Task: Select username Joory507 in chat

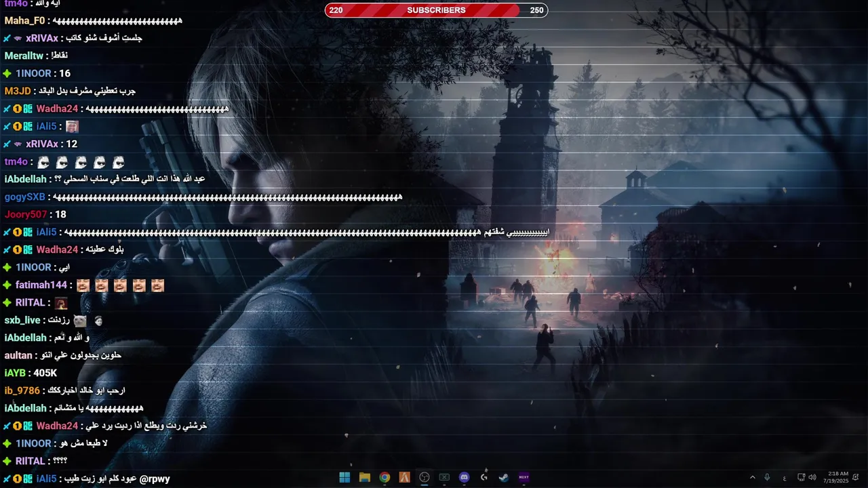Action: (26, 215)
